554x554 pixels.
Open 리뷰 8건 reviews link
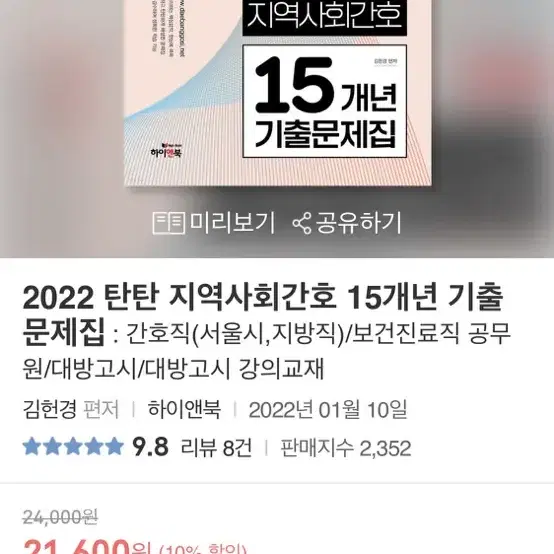click(x=216, y=448)
